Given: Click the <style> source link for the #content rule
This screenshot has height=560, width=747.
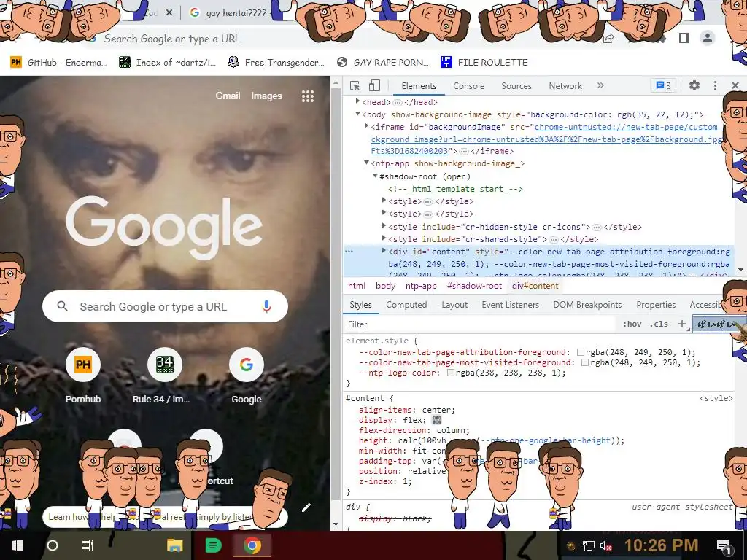Looking at the screenshot, I should (x=716, y=399).
